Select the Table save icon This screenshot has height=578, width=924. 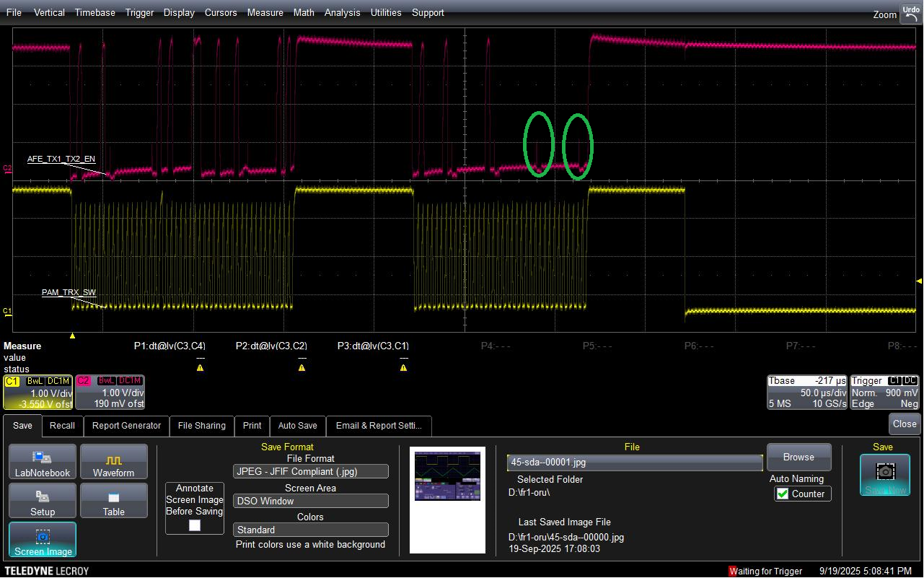point(113,501)
